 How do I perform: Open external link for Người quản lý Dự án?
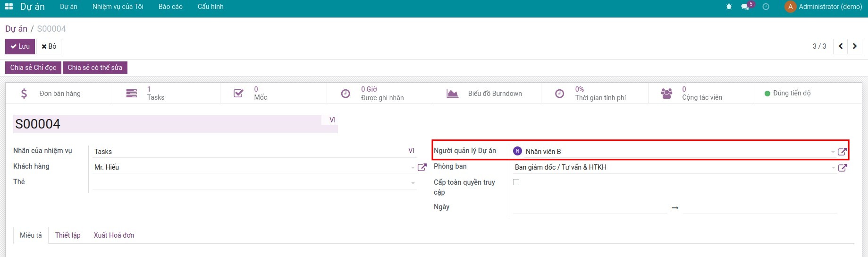pyautogui.click(x=842, y=152)
